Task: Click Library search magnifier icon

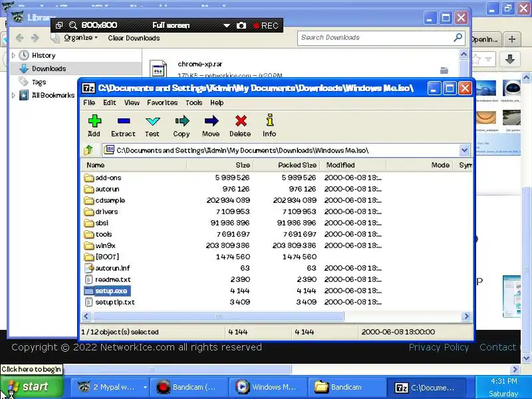Action: [458, 37]
